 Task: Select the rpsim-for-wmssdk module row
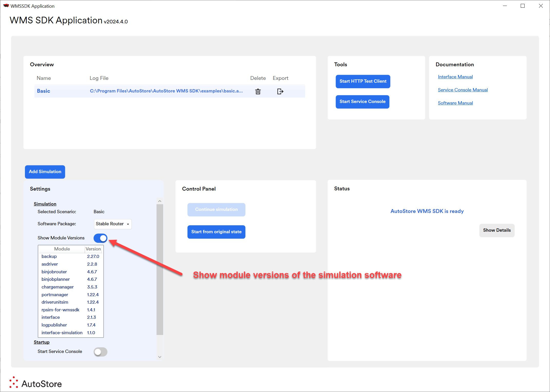(71, 310)
